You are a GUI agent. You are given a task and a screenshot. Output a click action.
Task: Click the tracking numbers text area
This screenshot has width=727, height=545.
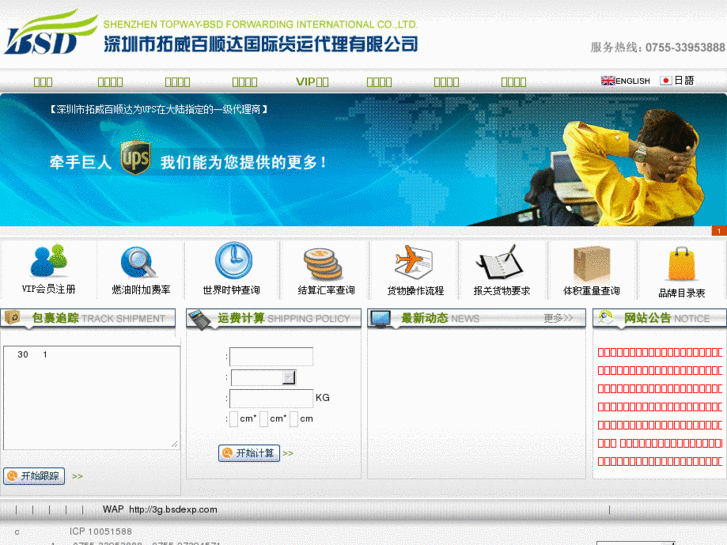(x=92, y=398)
